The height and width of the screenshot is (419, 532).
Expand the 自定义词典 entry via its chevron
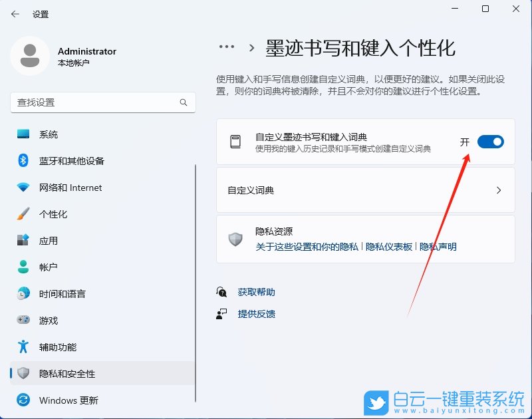(499, 190)
